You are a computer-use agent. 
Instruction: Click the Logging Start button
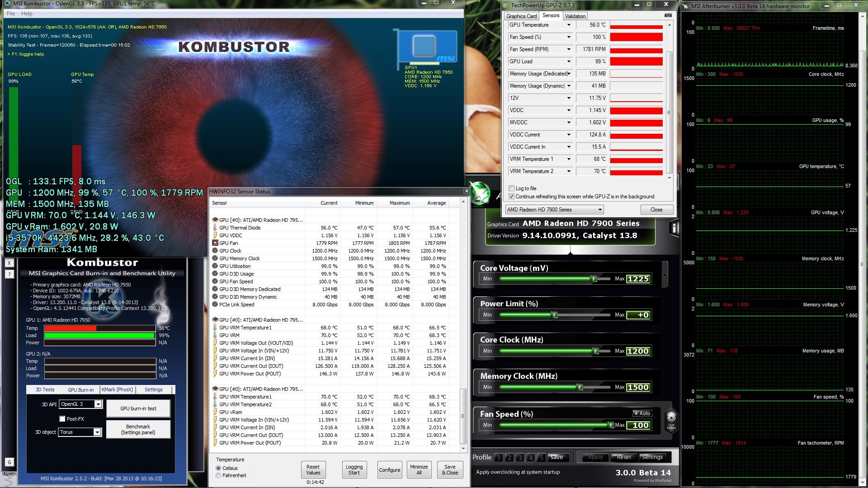tap(354, 470)
